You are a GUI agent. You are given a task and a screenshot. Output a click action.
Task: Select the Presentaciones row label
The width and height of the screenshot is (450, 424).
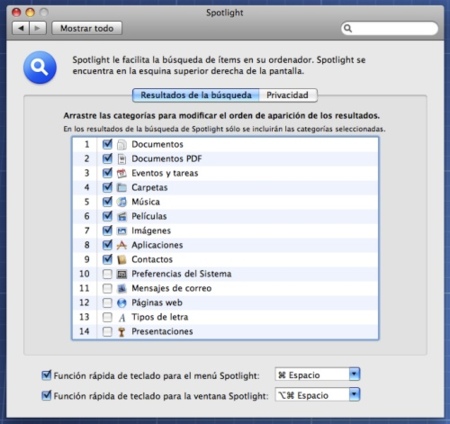click(x=162, y=332)
